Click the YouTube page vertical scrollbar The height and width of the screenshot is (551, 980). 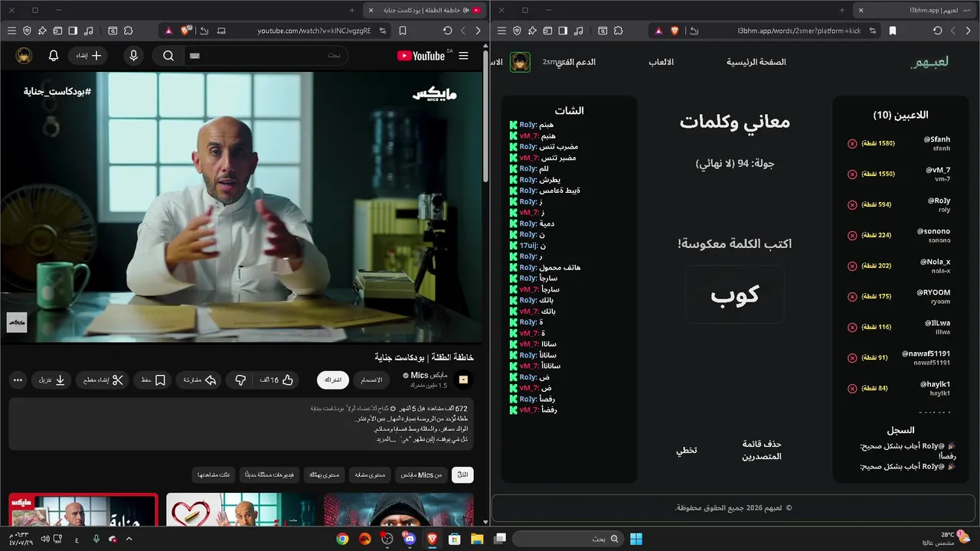pyautogui.click(x=485, y=115)
